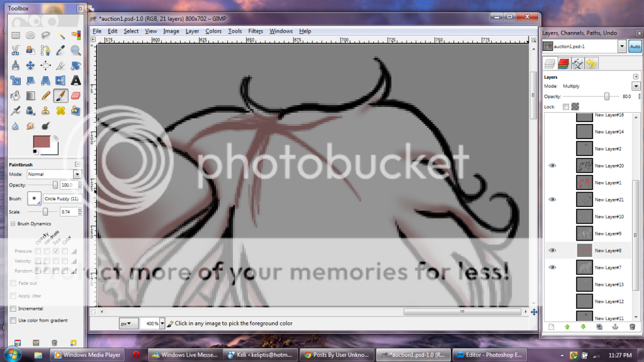Viewport: 644px width, 362px height.
Task: Check Use color from gradient
Action: coord(13,320)
